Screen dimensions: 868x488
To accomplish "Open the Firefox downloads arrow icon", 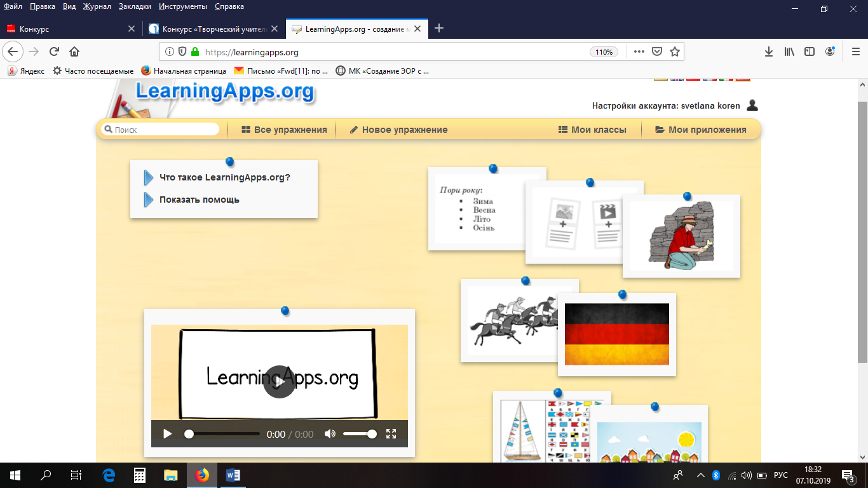I will [769, 52].
